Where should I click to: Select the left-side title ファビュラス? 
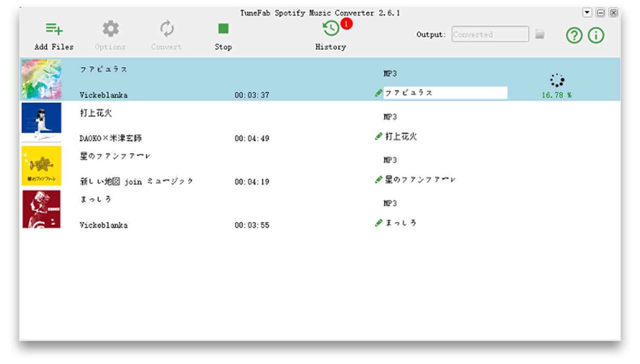(104, 69)
